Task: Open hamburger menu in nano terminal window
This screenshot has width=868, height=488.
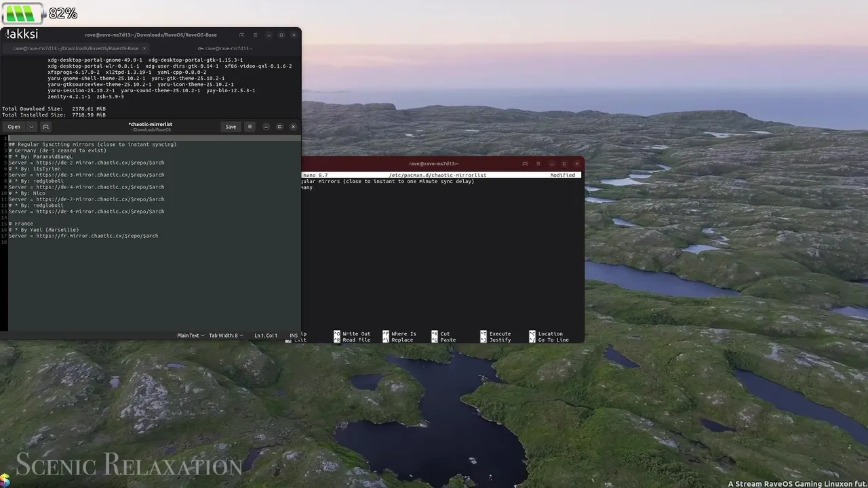Action: click(x=538, y=163)
